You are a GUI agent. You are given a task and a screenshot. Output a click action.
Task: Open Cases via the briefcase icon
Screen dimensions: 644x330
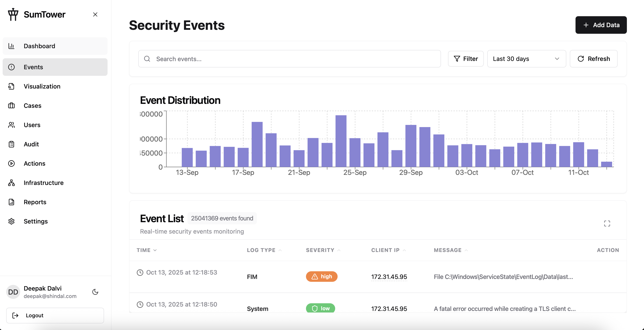[11, 106]
